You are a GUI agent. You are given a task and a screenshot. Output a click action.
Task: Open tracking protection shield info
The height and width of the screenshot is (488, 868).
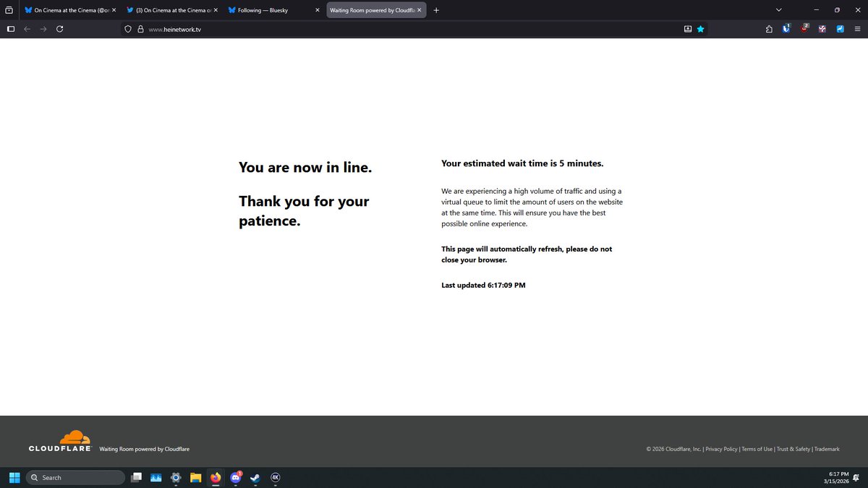128,30
